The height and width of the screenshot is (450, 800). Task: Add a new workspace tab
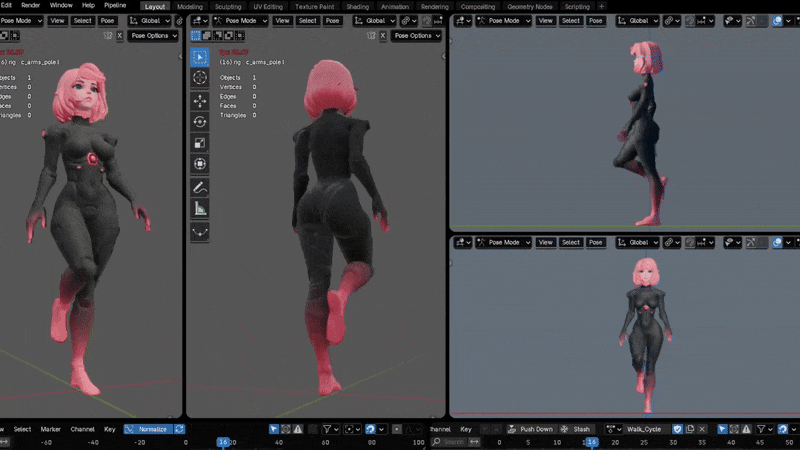click(602, 7)
